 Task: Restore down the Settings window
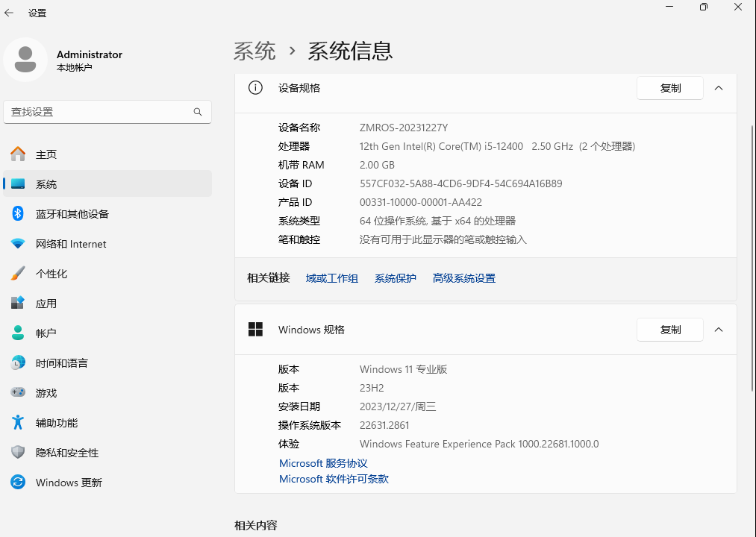(x=704, y=7)
